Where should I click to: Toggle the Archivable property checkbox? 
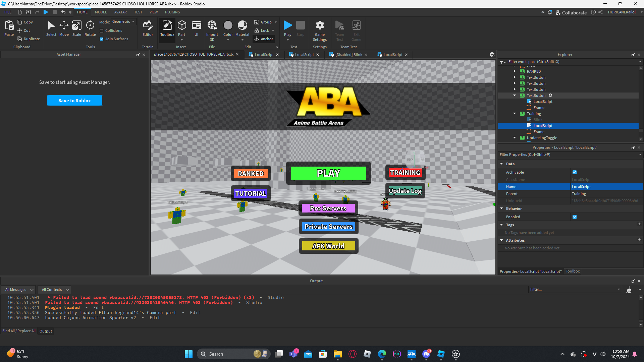coord(575,172)
